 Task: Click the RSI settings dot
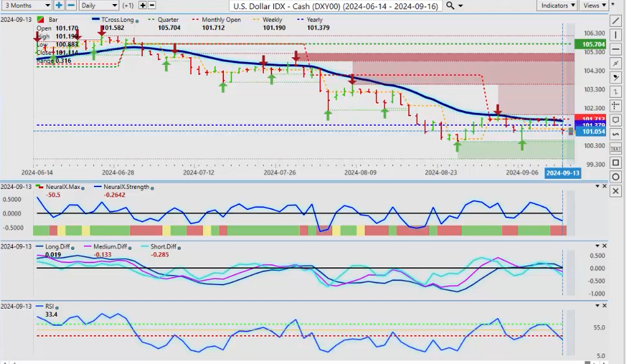57,307
